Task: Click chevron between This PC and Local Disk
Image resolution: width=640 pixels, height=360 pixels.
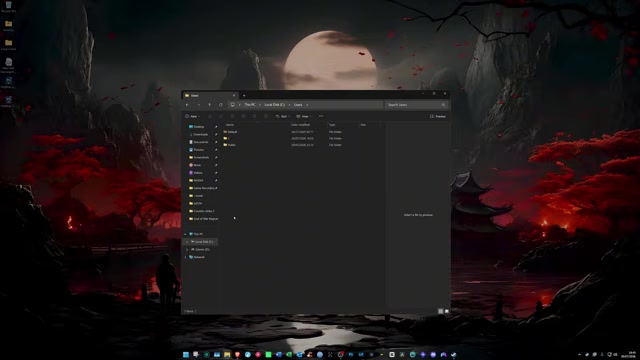Action: (x=260, y=105)
